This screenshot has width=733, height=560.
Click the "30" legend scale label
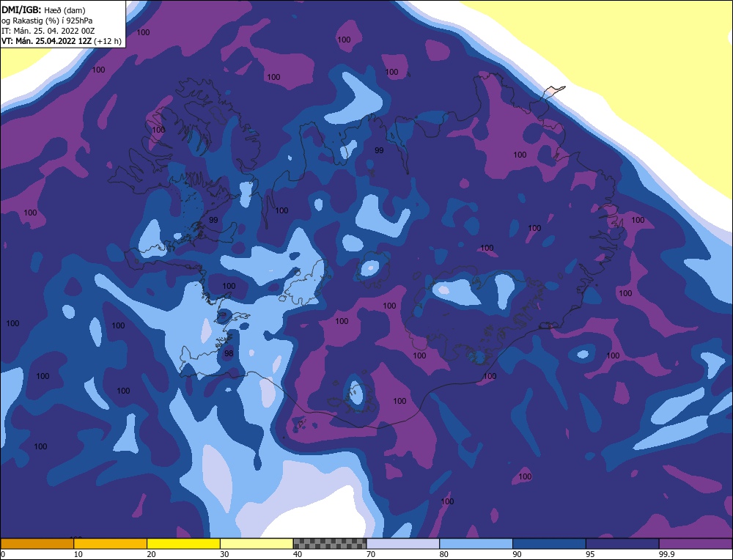click(224, 554)
